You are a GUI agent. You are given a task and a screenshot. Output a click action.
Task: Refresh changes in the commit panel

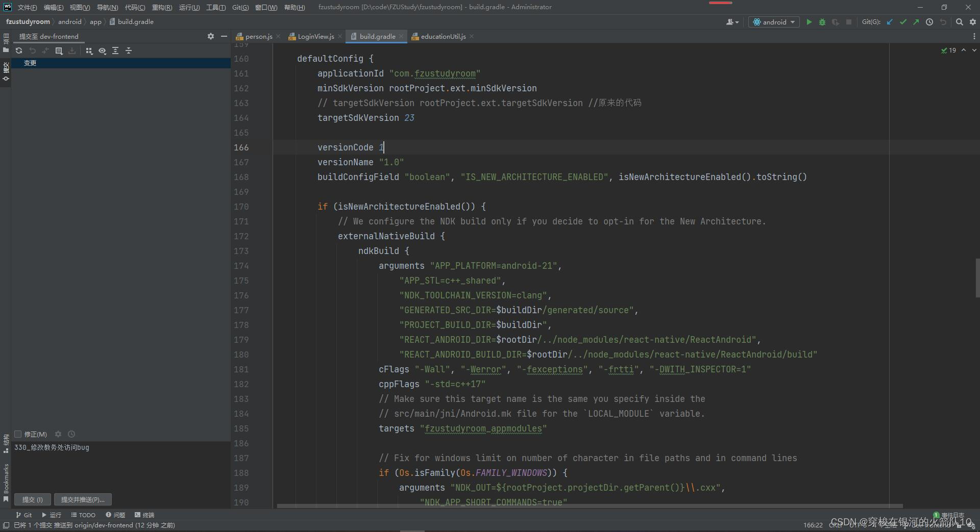tap(19, 50)
